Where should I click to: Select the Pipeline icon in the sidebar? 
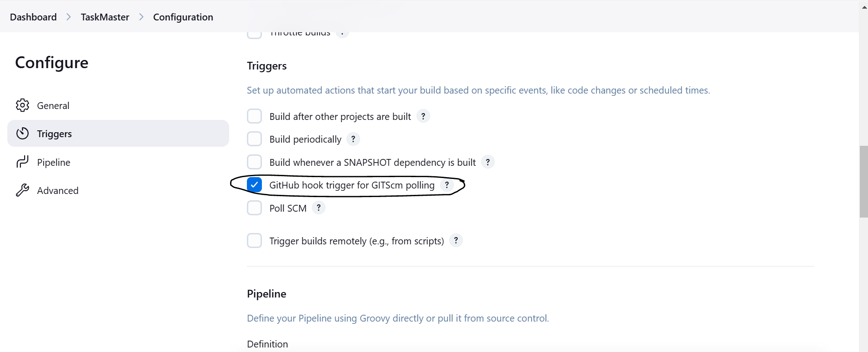click(23, 162)
